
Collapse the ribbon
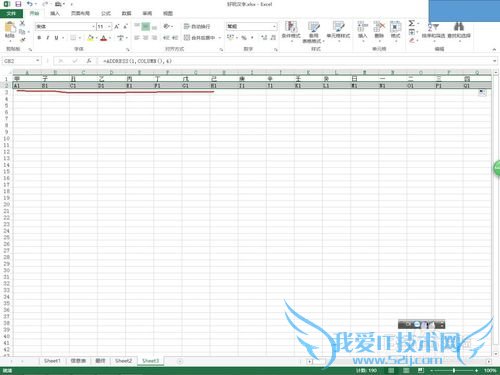(494, 49)
